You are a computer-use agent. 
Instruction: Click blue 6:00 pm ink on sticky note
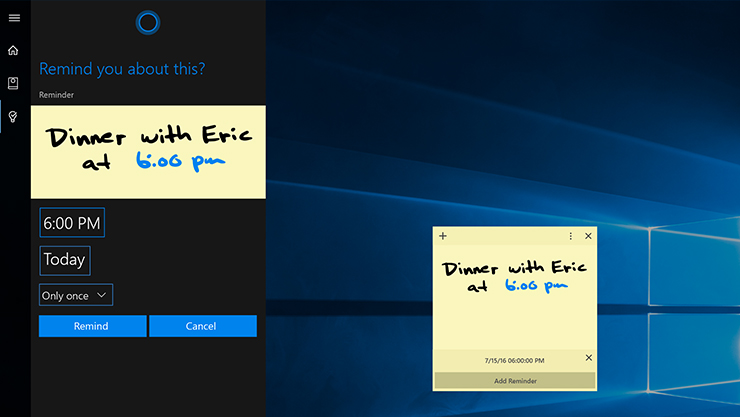(x=536, y=286)
